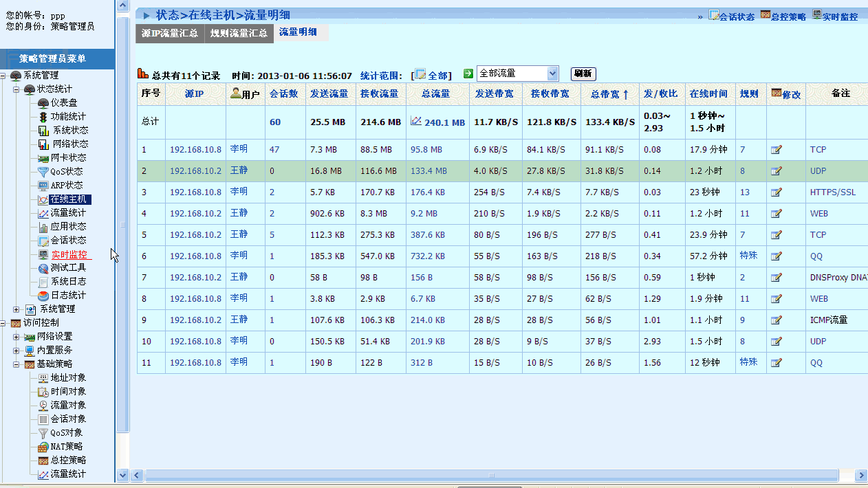The height and width of the screenshot is (488, 868).
Task: Expand the 系统管理 subnode below 日志统计
Action: (x=17, y=309)
